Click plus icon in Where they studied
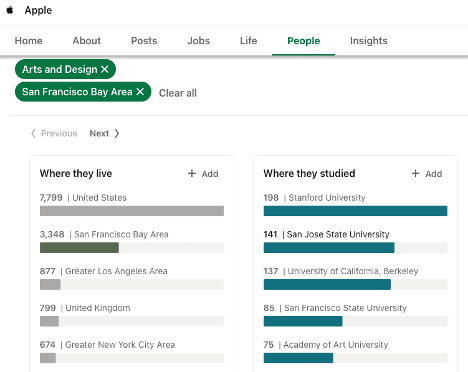 coord(415,173)
